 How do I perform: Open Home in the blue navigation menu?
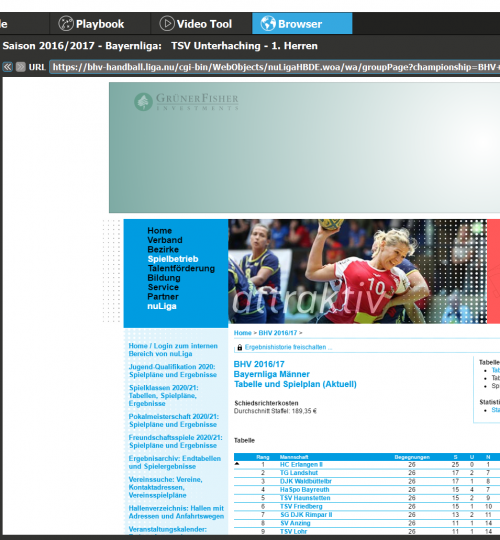click(159, 231)
